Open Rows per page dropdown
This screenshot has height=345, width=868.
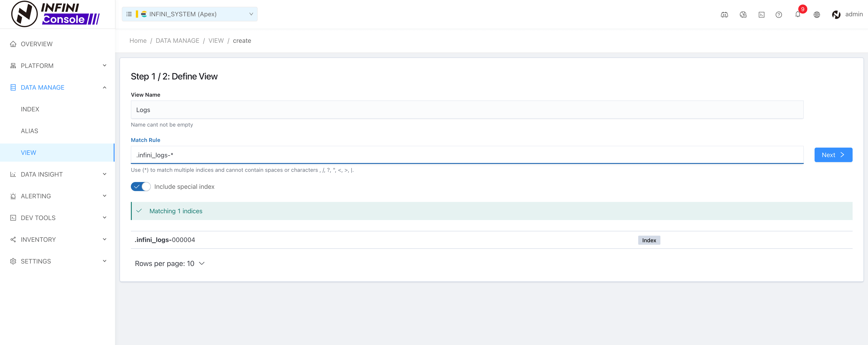coord(170,264)
